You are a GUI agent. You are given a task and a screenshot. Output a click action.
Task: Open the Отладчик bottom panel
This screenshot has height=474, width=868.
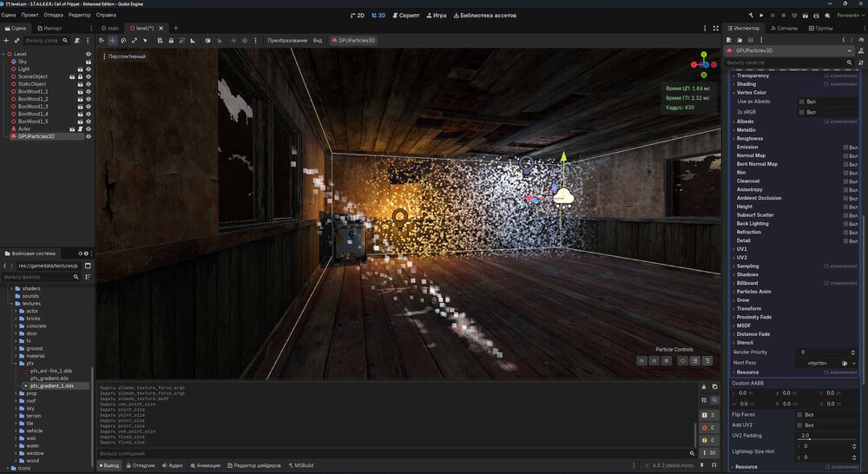click(x=141, y=465)
